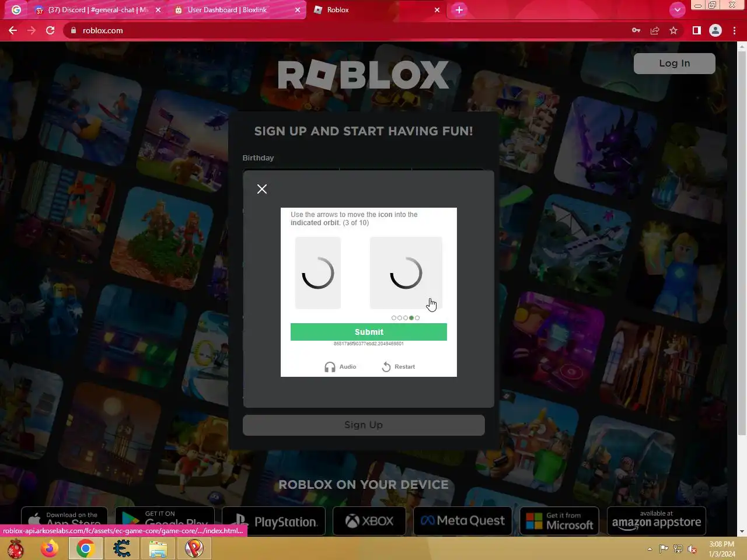Switch to the Discord #general-chat tab
The height and width of the screenshot is (560, 747).
(97, 10)
